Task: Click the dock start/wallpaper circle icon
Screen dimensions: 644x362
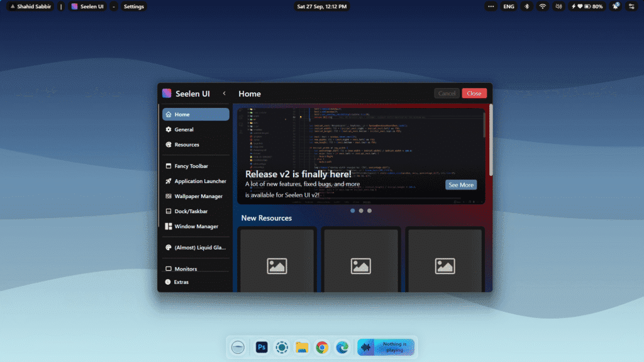Action: (x=238, y=347)
